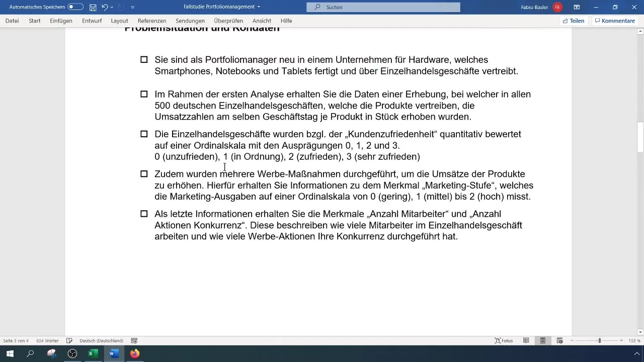The image size is (644, 362).
Task: Click the zoom in plus button
Action: pos(621,340)
